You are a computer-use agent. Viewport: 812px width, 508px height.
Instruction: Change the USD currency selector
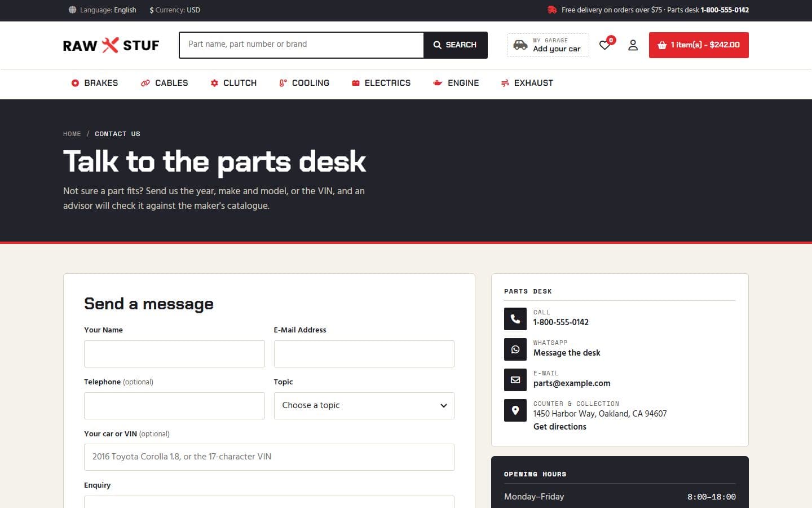(175, 10)
